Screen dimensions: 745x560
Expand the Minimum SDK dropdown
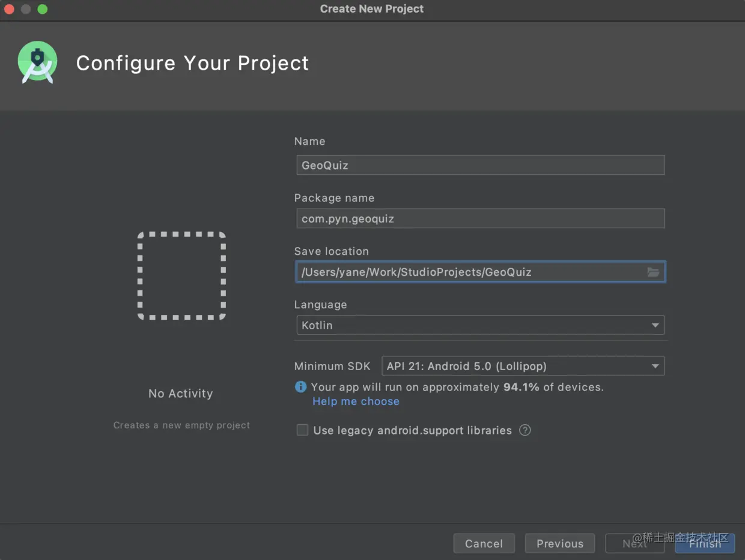[523, 366]
